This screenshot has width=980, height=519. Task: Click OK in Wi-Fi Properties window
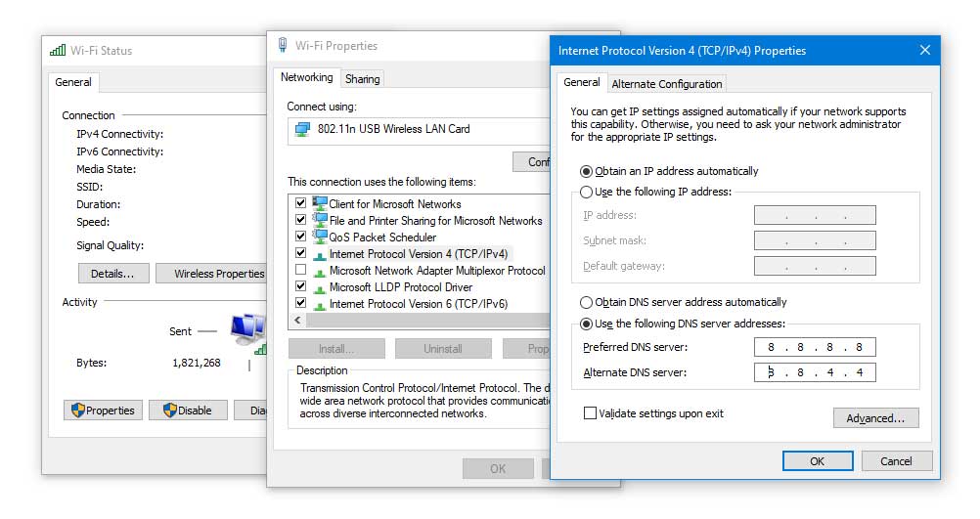click(498, 468)
